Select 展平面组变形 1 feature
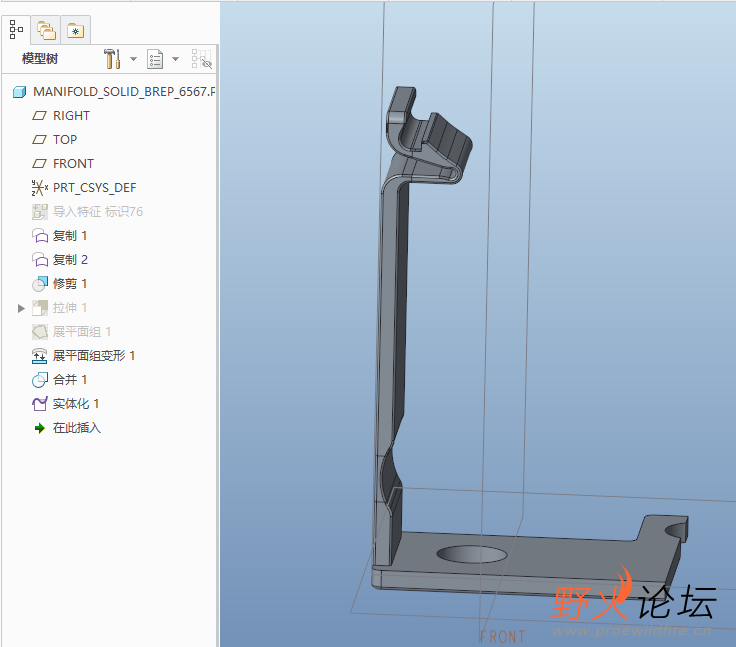This screenshot has height=647, width=736. click(93, 356)
